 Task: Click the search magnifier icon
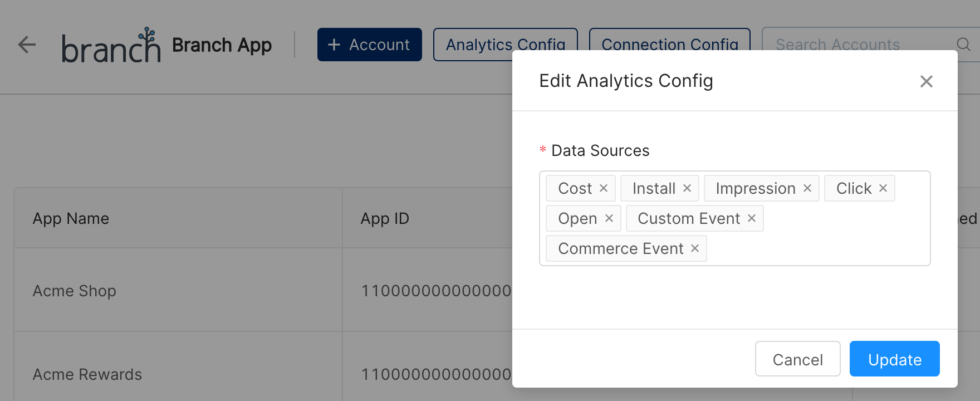click(963, 45)
